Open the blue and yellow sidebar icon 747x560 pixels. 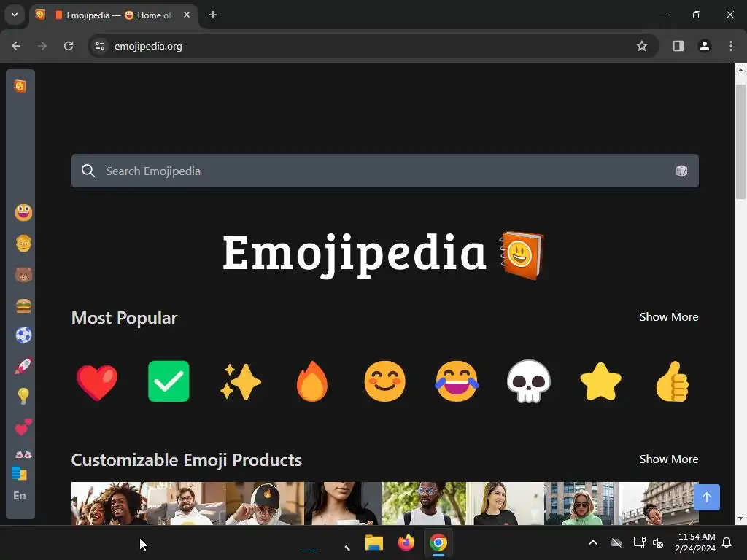pos(19,474)
